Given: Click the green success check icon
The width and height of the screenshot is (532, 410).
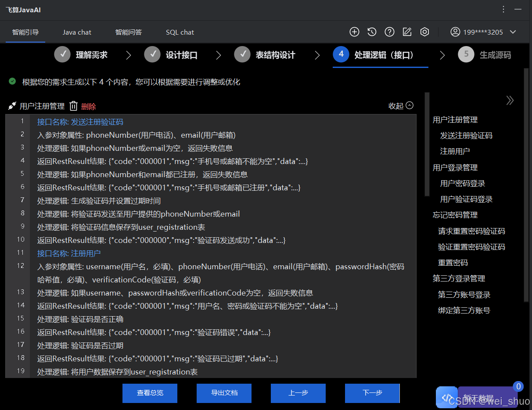Looking at the screenshot, I should 12,82.
